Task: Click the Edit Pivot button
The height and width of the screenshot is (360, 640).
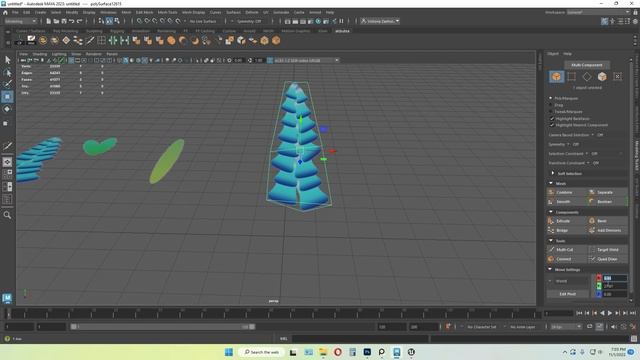Action: 568,294
